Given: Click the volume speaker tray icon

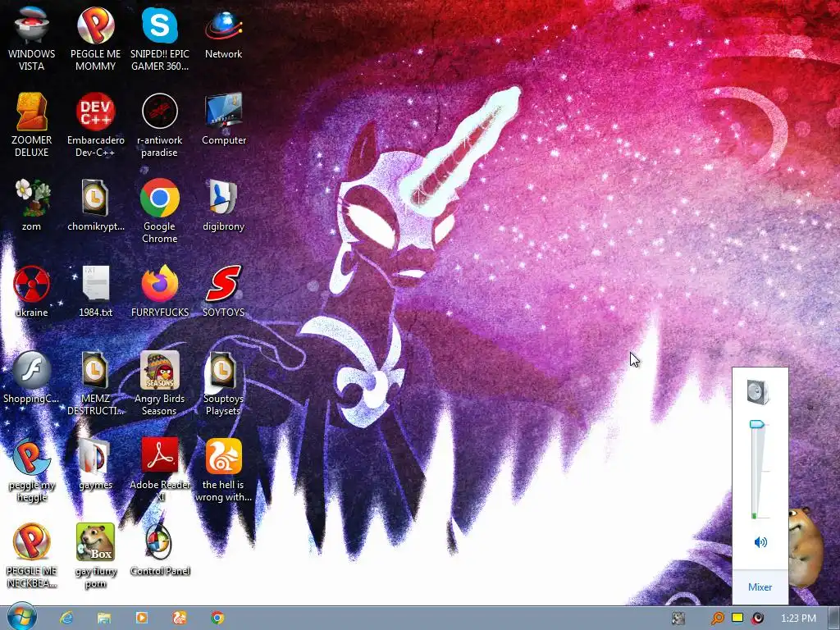Looking at the screenshot, I should coord(757,619).
